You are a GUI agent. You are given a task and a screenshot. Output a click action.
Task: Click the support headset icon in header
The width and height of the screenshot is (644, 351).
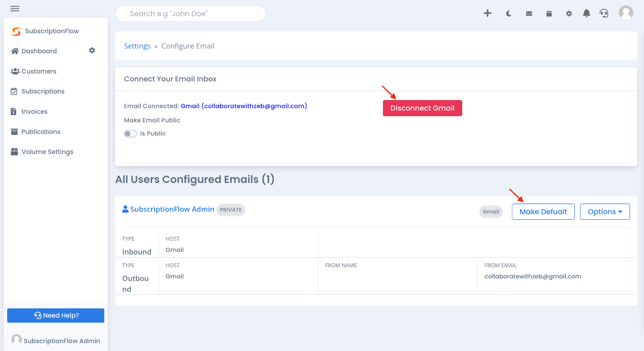tap(604, 13)
